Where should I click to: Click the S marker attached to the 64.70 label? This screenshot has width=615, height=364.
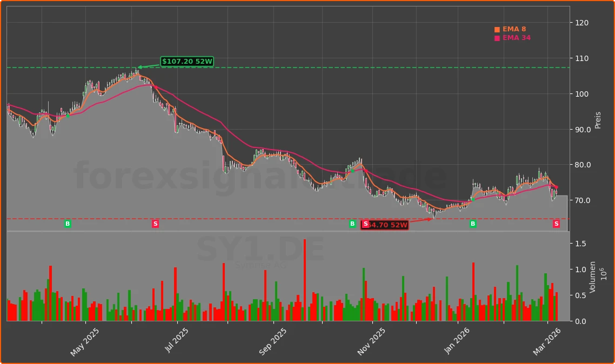[365, 223]
